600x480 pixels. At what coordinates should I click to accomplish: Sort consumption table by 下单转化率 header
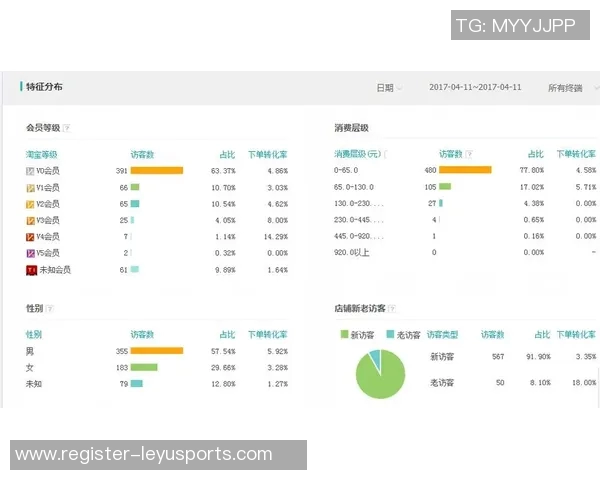coord(576,154)
